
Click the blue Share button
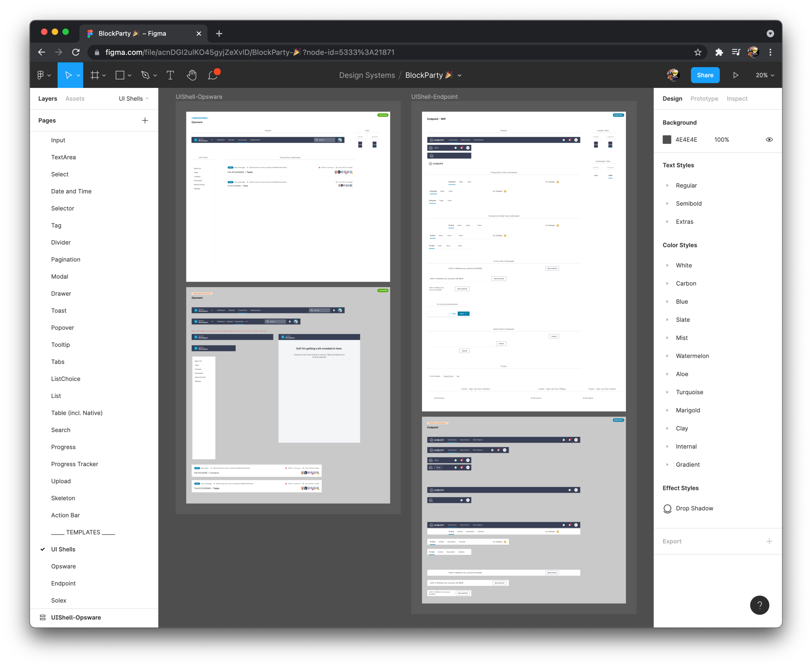(x=705, y=75)
